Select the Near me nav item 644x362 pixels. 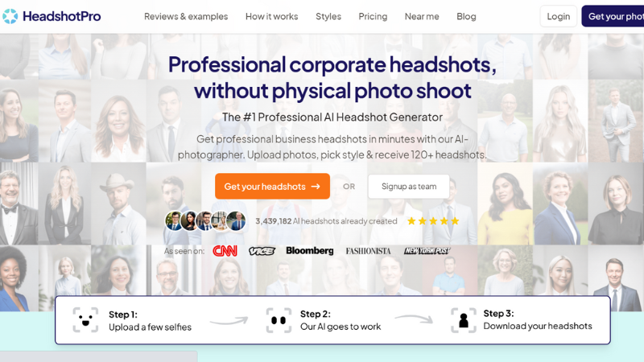[422, 16]
